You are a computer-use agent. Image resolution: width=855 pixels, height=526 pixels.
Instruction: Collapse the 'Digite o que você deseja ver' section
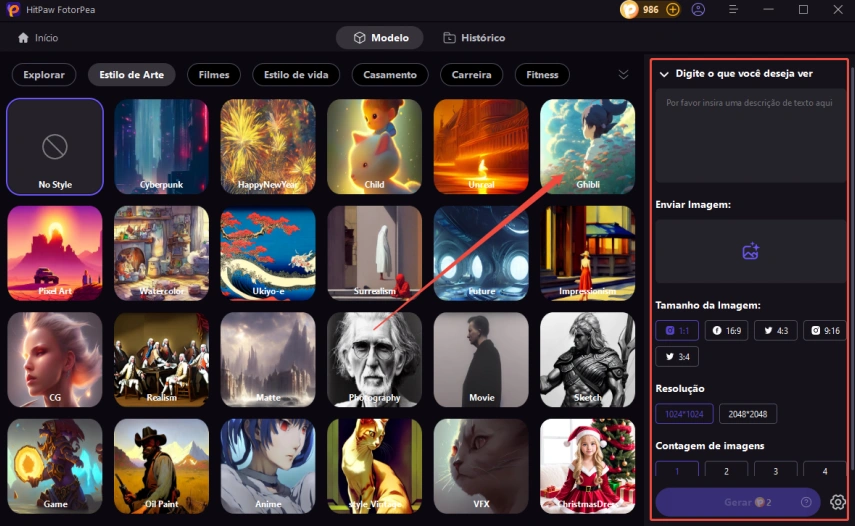pos(664,74)
